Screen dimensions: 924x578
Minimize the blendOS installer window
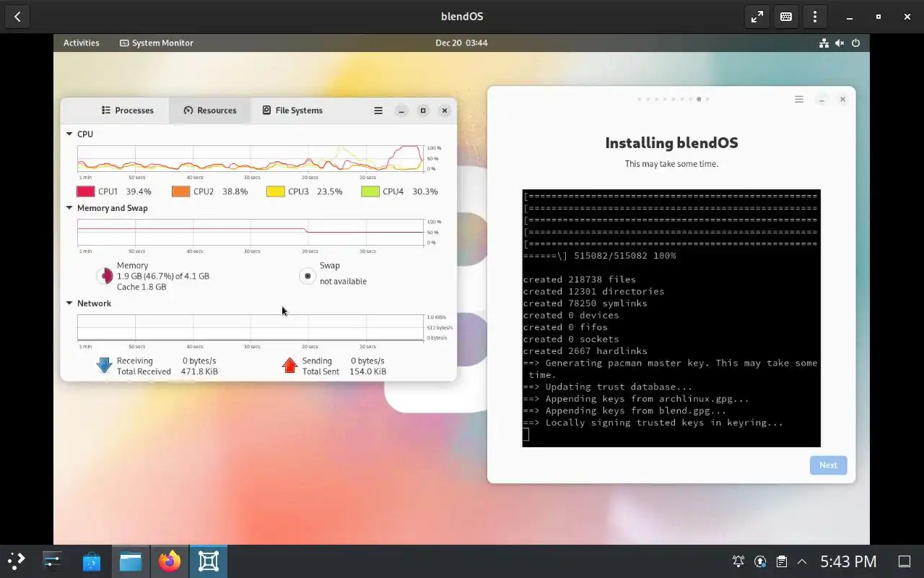[x=821, y=100]
